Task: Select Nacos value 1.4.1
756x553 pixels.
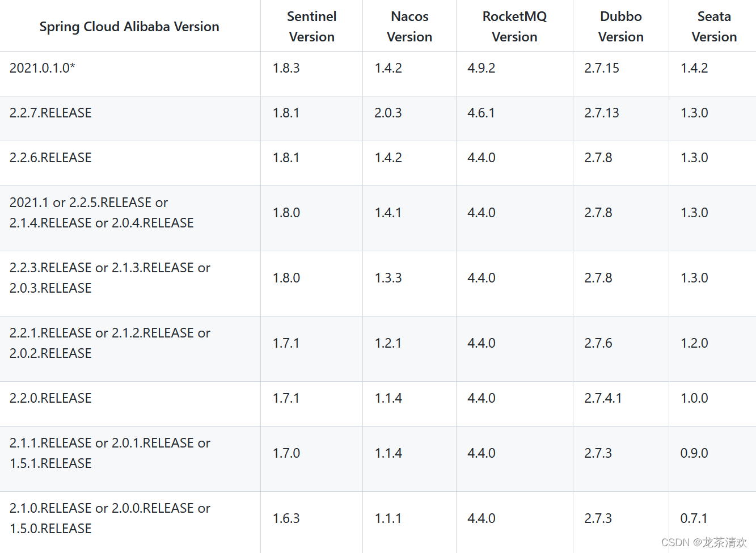Action: pos(388,213)
